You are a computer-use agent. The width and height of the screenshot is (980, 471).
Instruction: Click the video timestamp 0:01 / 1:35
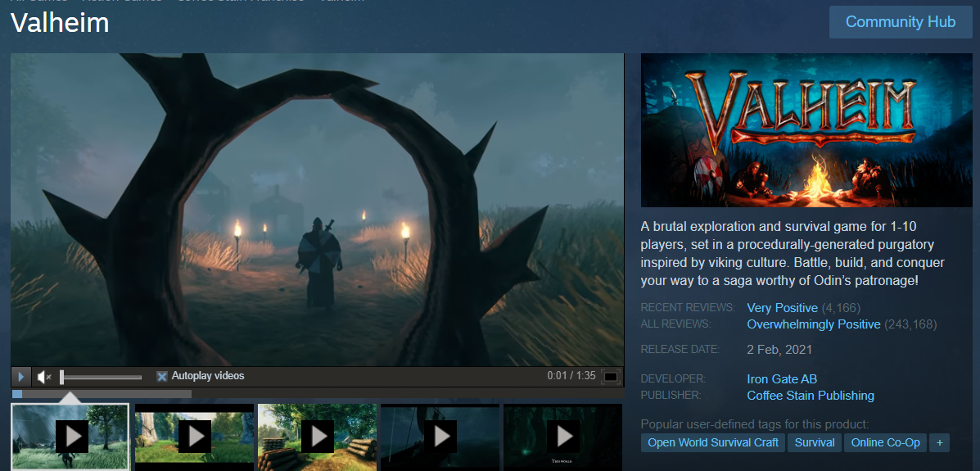[571, 376]
